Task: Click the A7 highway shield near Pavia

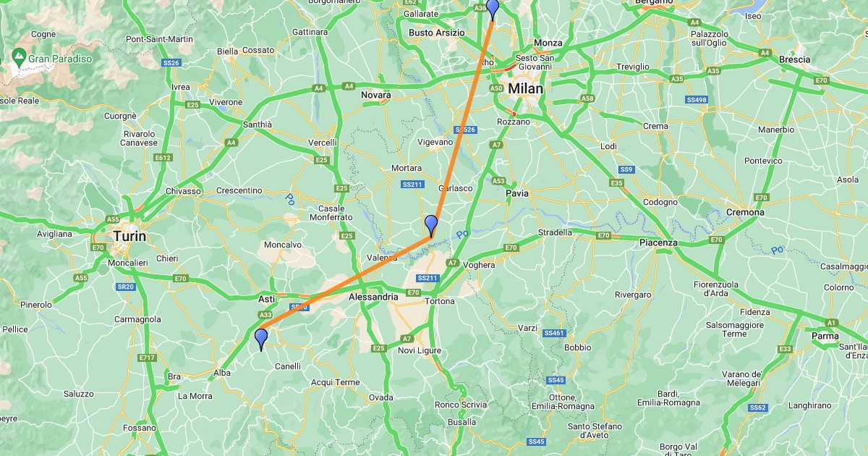Action: click(496, 145)
